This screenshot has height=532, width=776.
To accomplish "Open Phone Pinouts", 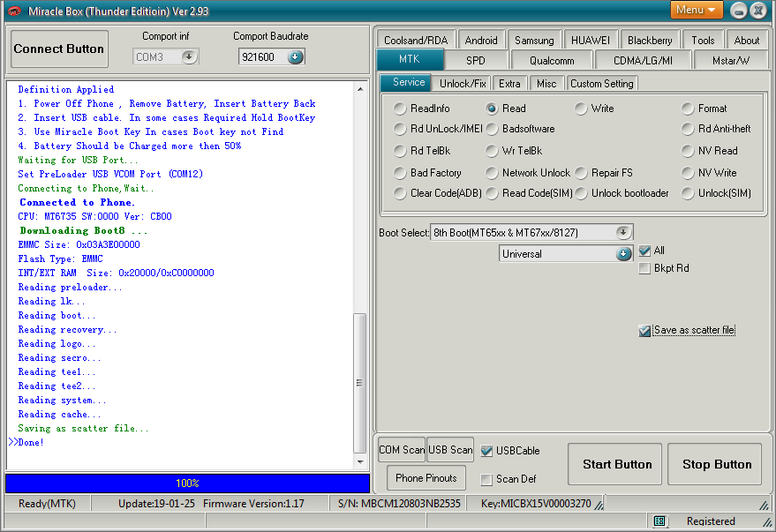I will click(426, 477).
